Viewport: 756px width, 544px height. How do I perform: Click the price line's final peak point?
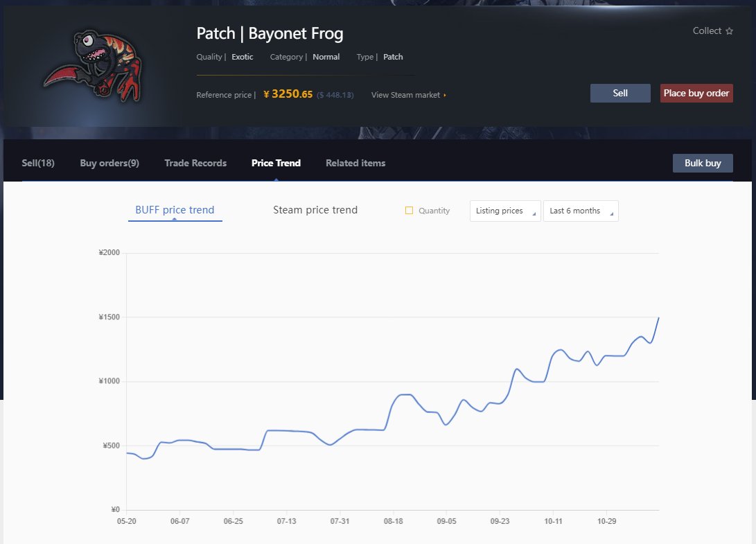pos(658,318)
